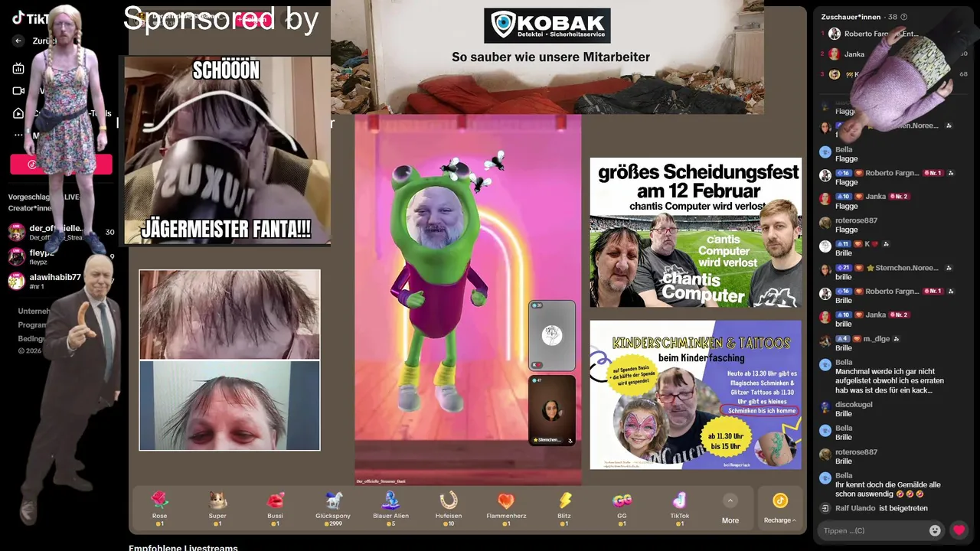980x551 pixels.
Task: Open third-ranked viewer's avatar
Action: click(x=835, y=74)
